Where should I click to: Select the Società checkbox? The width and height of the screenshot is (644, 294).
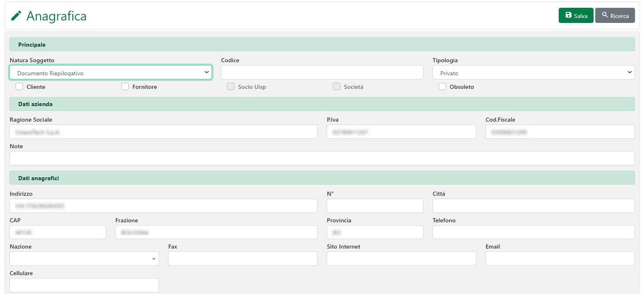(337, 86)
